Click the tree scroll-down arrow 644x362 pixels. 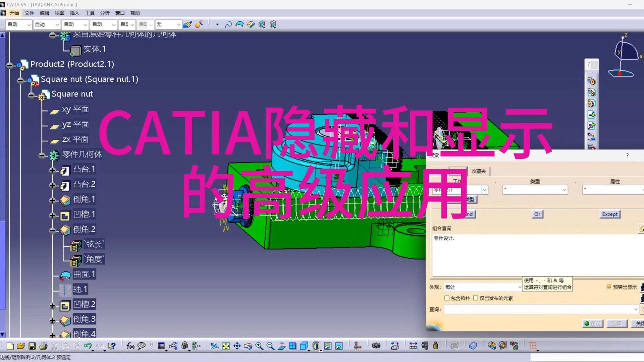tap(3, 334)
